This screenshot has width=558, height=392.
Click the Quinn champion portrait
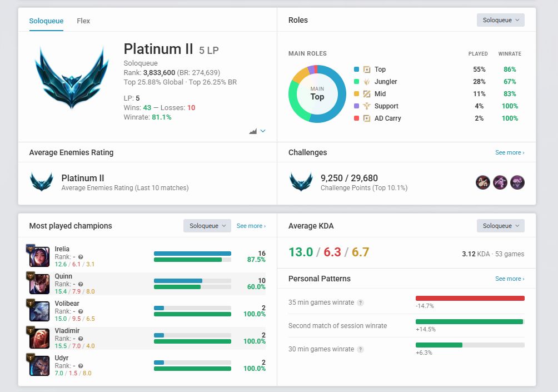coord(39,284)
